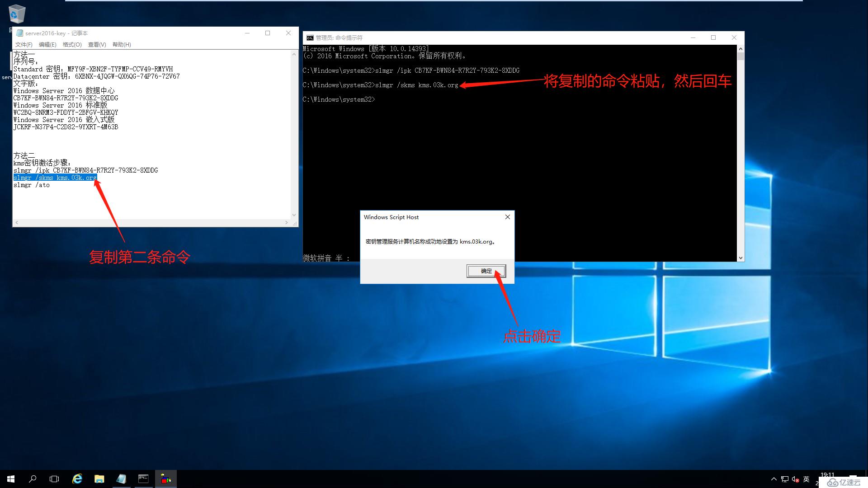This screenshot has height=488, width=868.
Task: Click the Datacenter 密钥 line in Notepad
Action: tap(96, 76)
